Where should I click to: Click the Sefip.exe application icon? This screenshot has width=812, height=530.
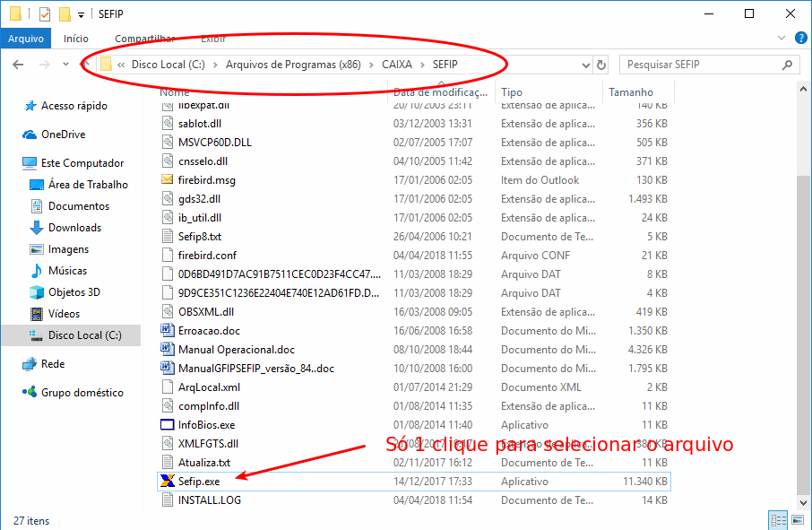pyautogui.click(x=168, y=482)
